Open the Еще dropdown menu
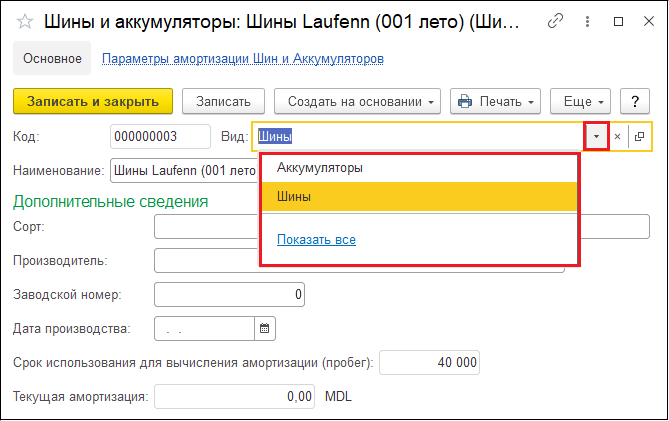 (580, 101)
